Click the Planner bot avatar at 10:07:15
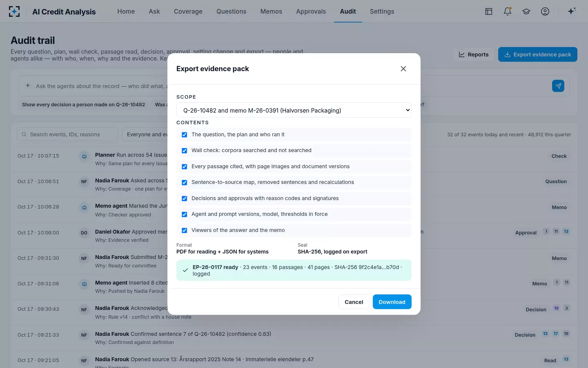 84,156
